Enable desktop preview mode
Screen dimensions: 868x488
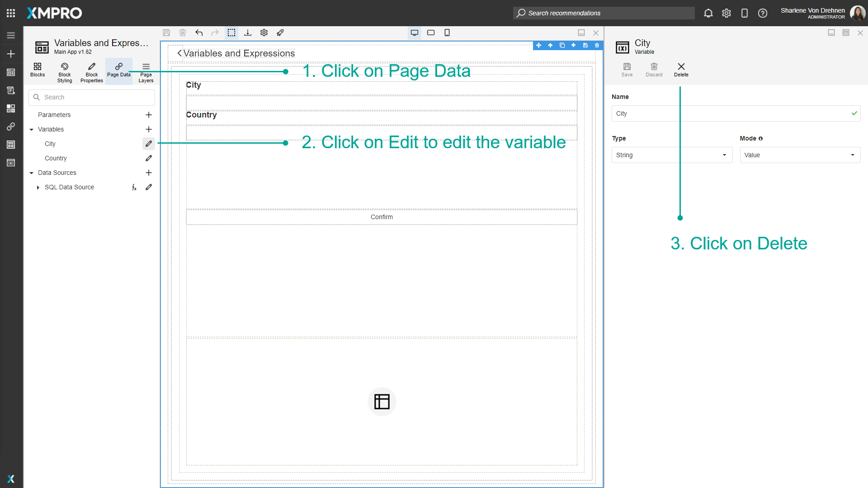[x=414, y=33]
